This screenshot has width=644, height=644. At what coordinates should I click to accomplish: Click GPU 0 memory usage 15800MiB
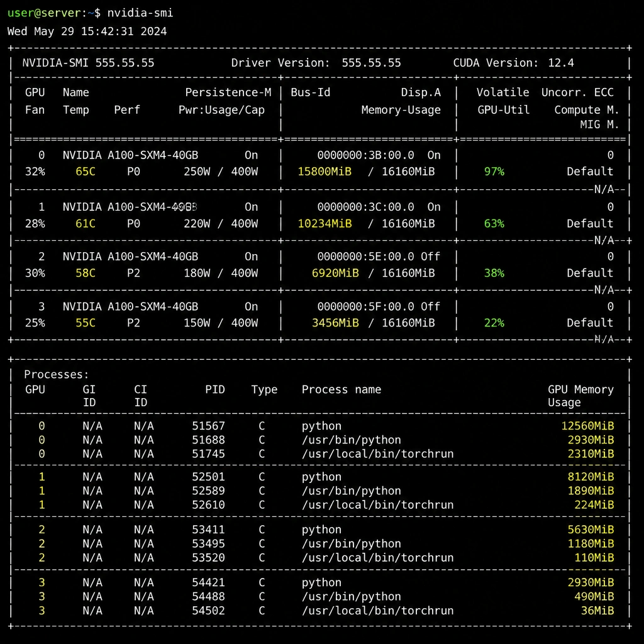325,172
